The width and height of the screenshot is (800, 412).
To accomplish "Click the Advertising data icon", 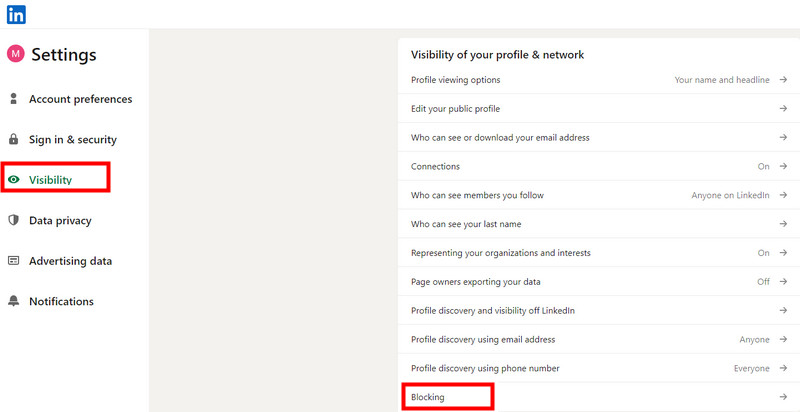I will click(x=14, y=261).
